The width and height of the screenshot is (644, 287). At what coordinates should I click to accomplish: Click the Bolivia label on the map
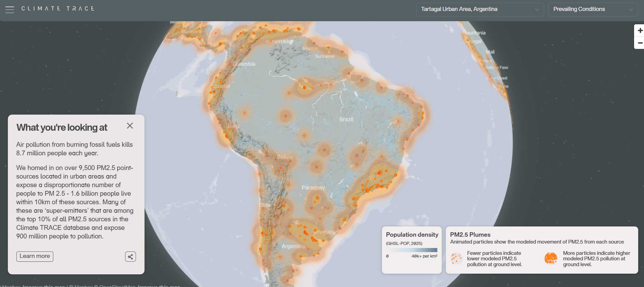285,157
